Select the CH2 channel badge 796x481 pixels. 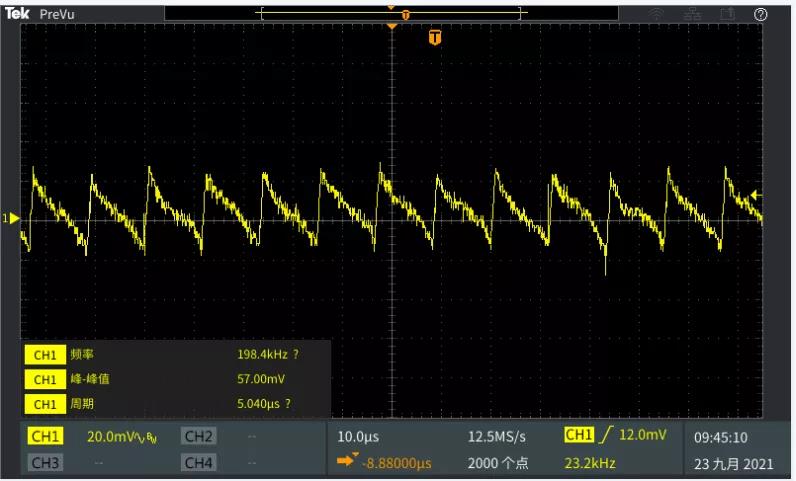[198, 436]
